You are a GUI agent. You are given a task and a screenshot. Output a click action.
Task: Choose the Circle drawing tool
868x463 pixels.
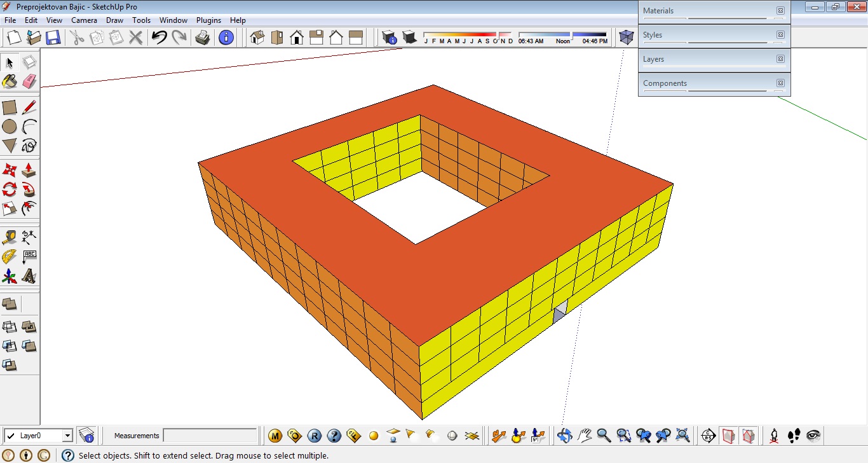click(10, 127)
